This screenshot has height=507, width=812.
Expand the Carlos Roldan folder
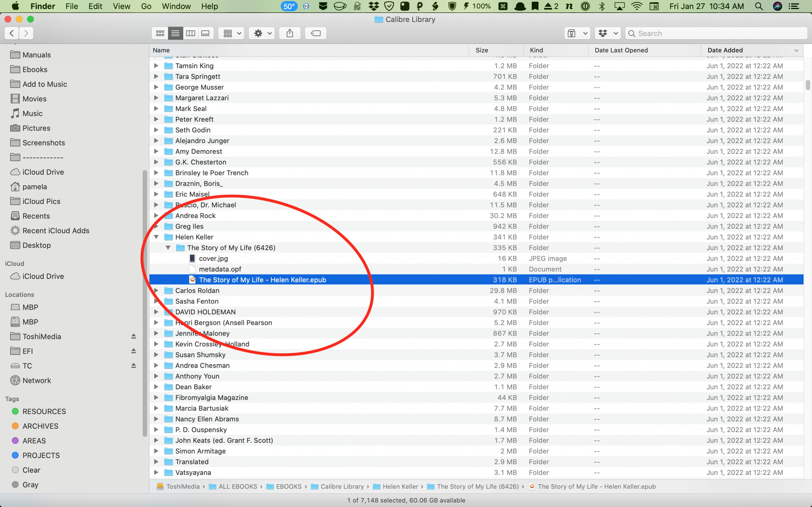click(x=156, y=290)
